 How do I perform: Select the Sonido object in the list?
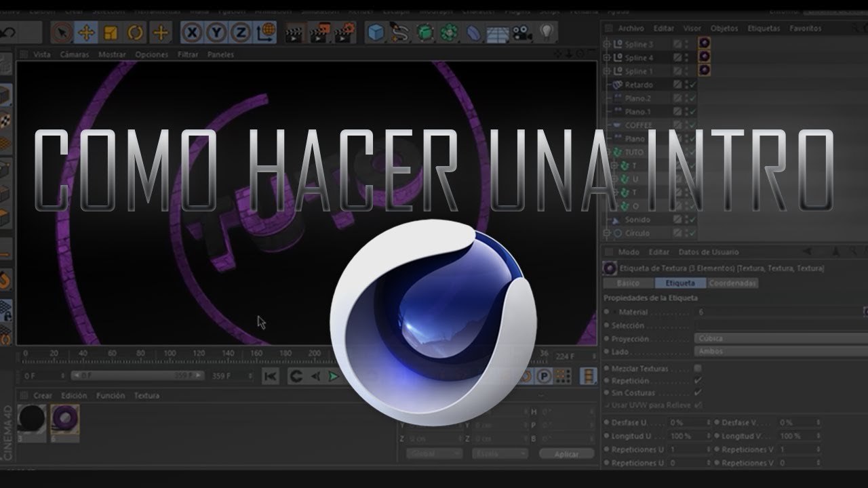(x=637, y=220)
